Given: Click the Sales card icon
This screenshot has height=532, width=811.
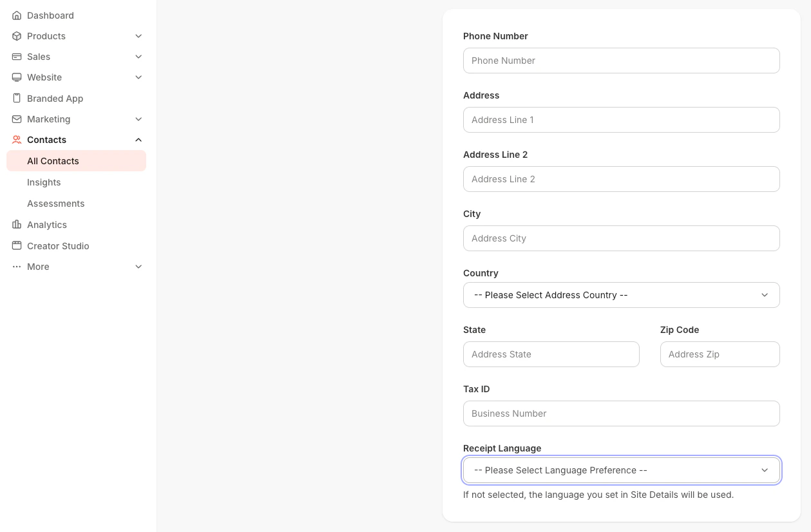Looking at the screenshot, I should [17, 57].
